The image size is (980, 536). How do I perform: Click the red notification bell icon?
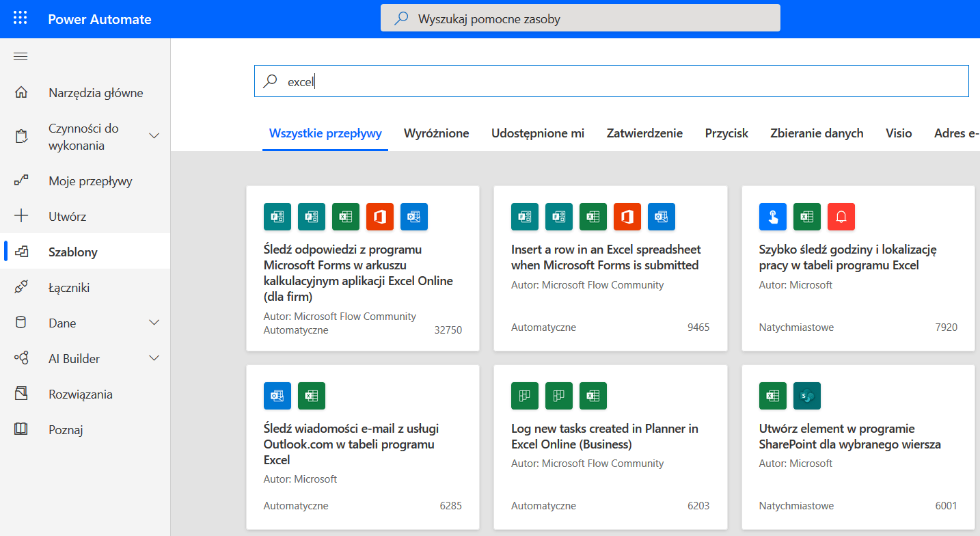pos(841,217)
